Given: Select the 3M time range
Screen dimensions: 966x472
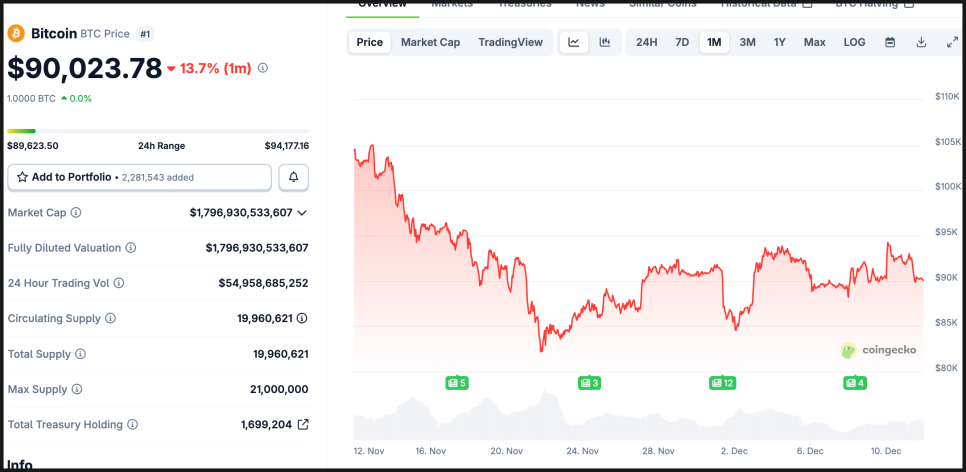Looking at the screenshot, I should pyautogui.click(x=747, y=42).
